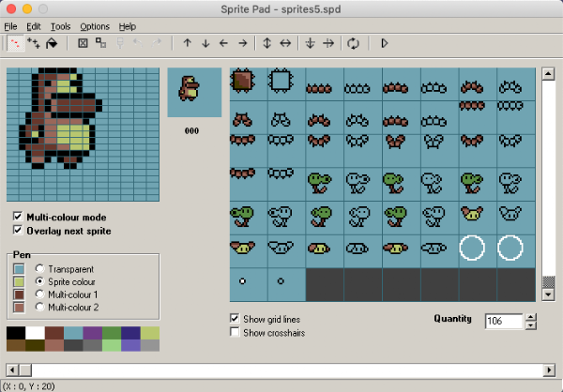The width and height of the screenshot is (563, 392).
Task: Flip the sprite vertically (double-headed vertical arrow)
Action: pyautogui.click(x=266, y=43)
